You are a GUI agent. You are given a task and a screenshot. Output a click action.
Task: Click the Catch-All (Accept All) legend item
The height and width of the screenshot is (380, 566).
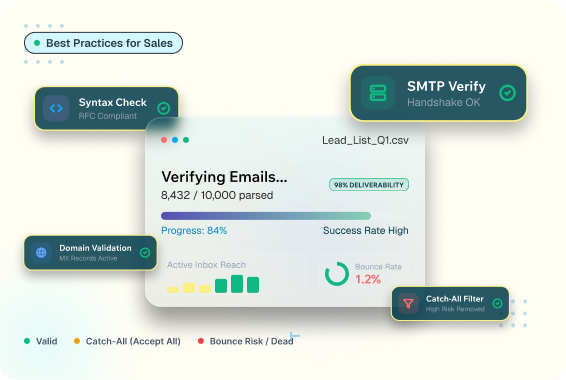(x=127, y=341)
